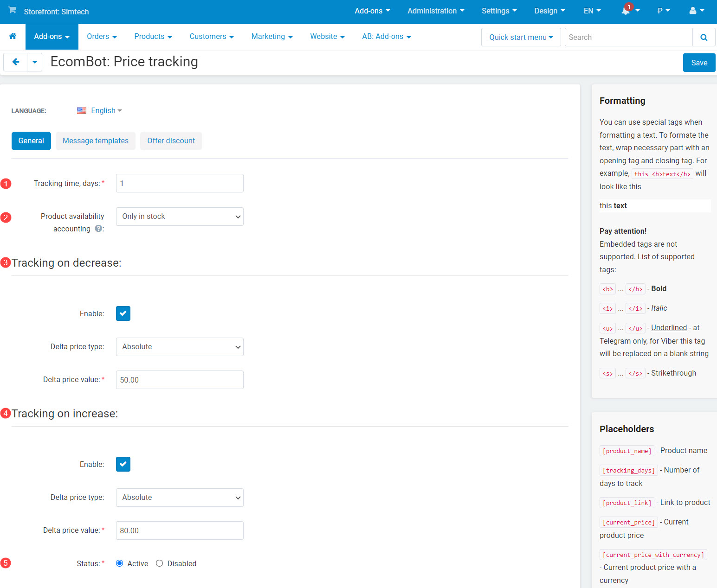Click the search magnifier icon
This screenshot has height=588, width=717.
[x=704, y=37]
